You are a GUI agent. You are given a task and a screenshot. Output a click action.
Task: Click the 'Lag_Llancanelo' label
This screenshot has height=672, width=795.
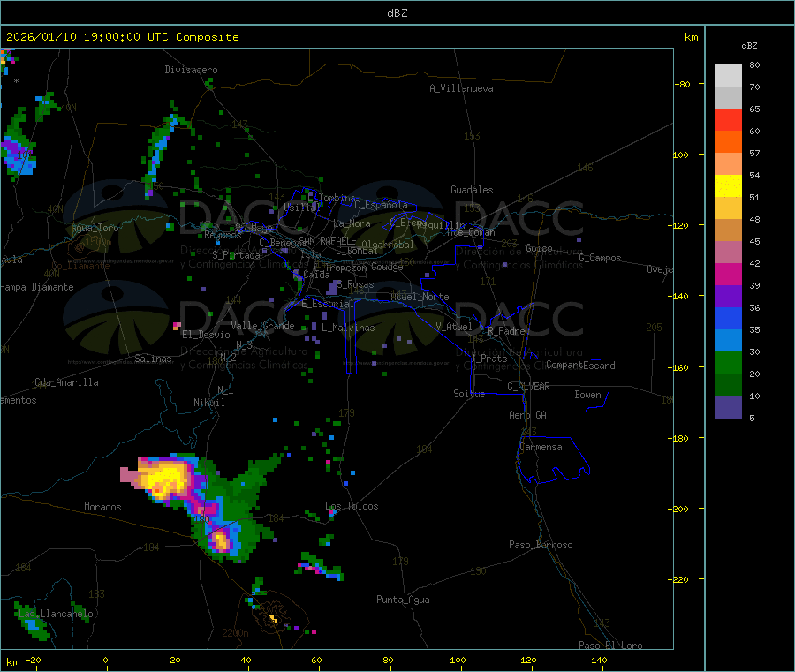56,614
